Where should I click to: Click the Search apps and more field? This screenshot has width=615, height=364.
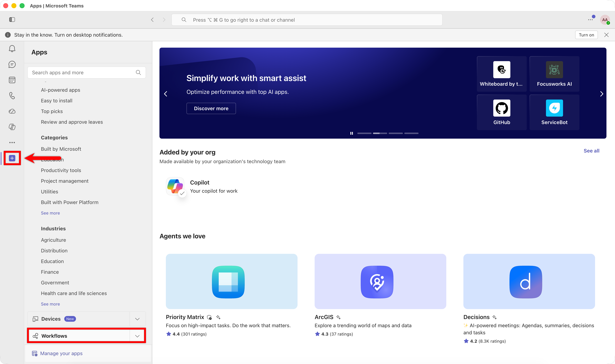tap(87, 73)
